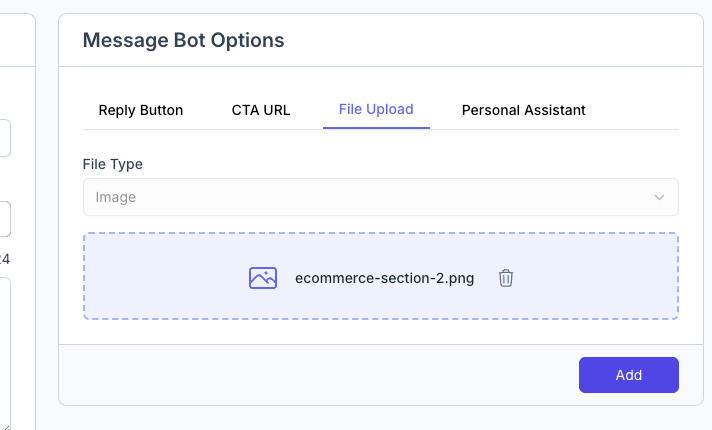Click the File Type label
Viewport: 712px width, 430px height.
point(112,163)
